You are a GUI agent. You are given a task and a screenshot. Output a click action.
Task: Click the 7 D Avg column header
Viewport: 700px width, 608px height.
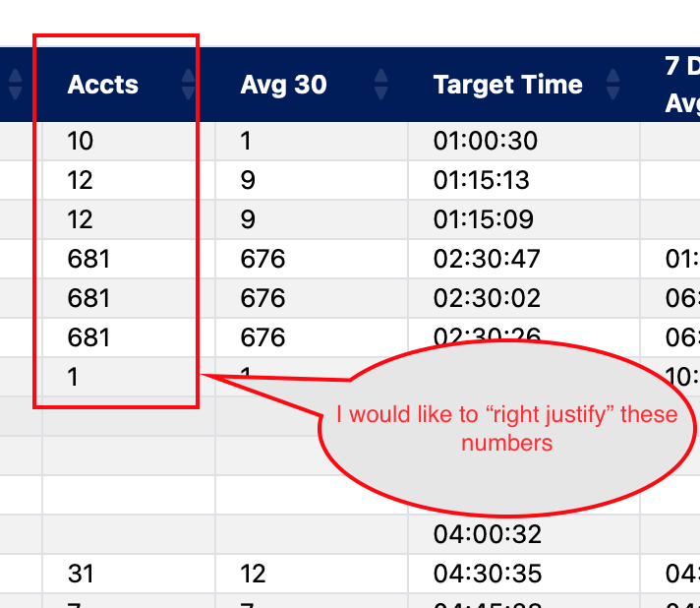tap(682, 85)
